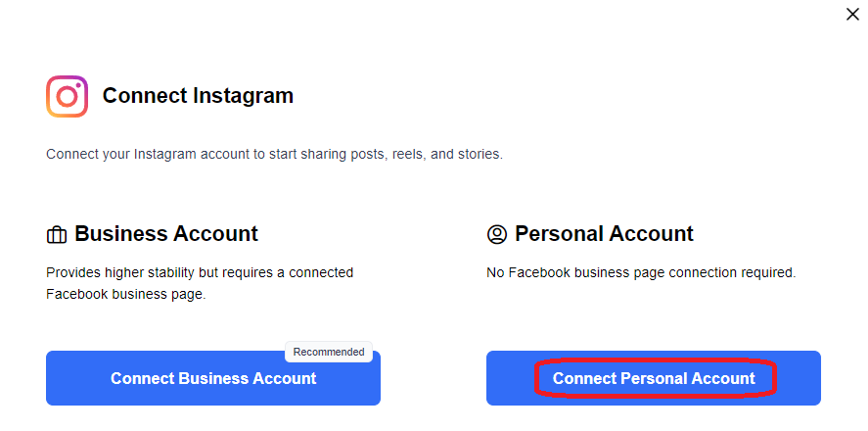Click "Facebook business page." under Business Account
The image size is (868, 431).
tap(125, 294)
